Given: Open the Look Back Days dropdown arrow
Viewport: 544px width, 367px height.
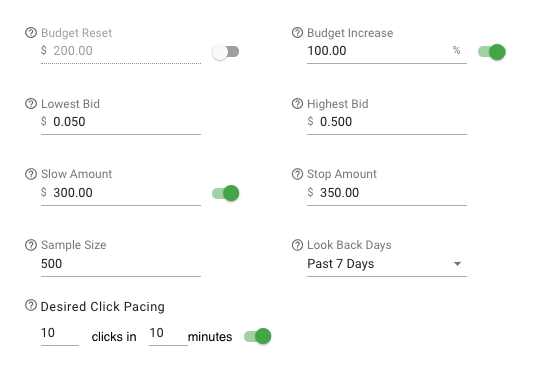Looking at the screenshot, I should 458,264.
